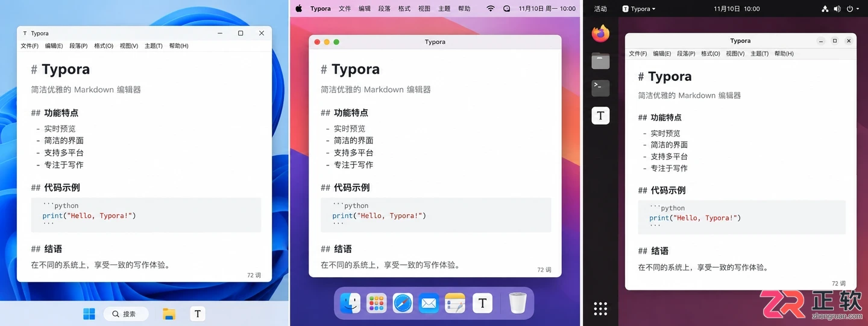Click the 72 词 word count in the Windows Typora window

click(254, 275)
